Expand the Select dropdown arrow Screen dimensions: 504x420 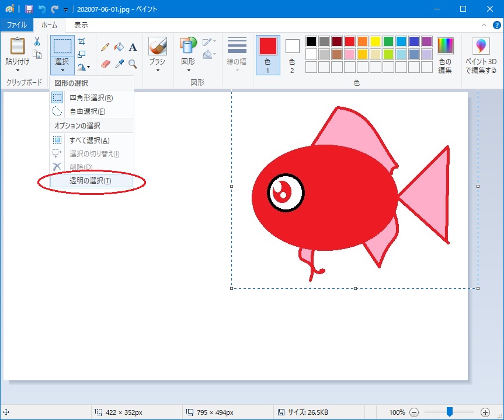pos(62,71)
